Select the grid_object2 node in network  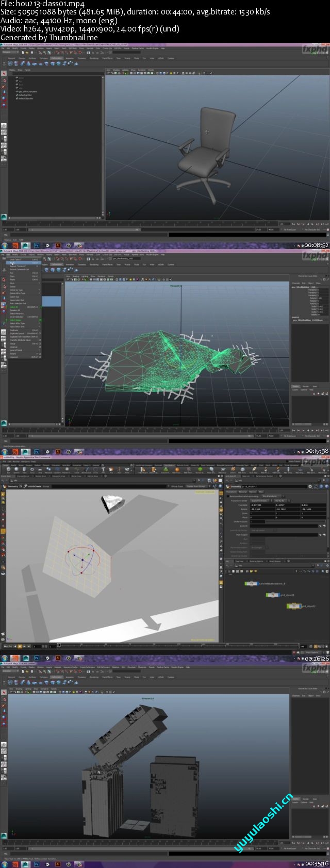click(x=293, y=606)
